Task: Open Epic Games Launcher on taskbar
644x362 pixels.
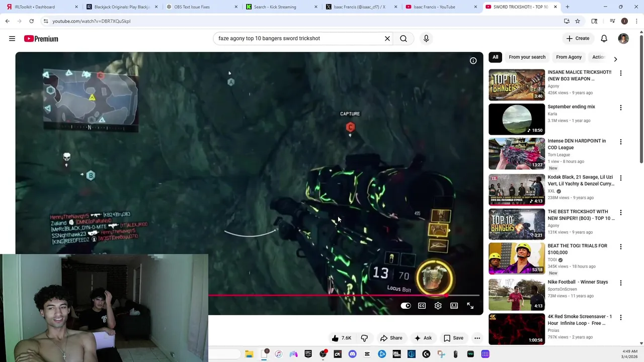Action: (308, 354)
